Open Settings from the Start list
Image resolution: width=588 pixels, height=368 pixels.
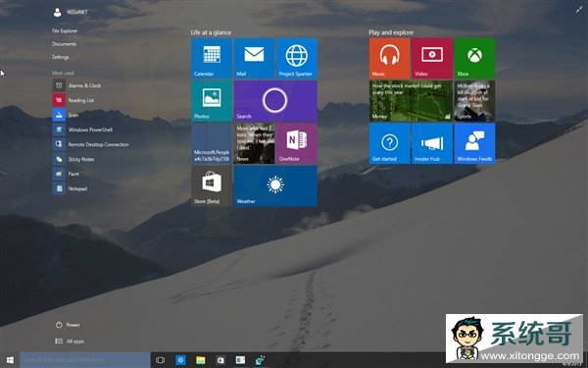click(x=61, y=57)
